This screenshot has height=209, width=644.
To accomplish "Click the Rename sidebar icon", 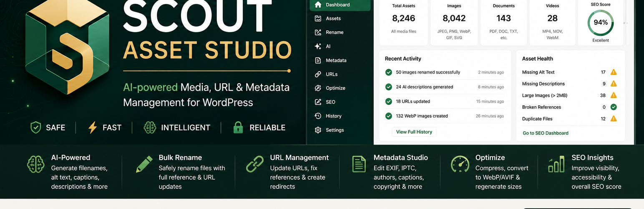I will tap(318, 32).
